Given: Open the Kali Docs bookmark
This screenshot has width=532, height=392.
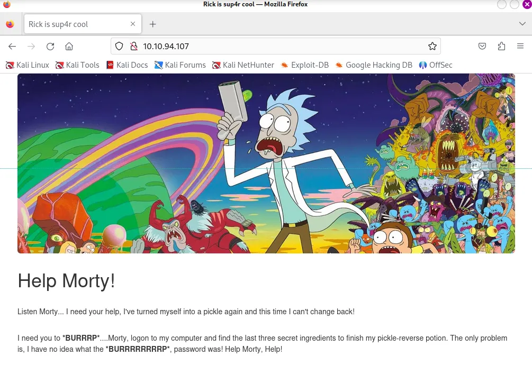Looking at the screenshot, I should [127, 65].
